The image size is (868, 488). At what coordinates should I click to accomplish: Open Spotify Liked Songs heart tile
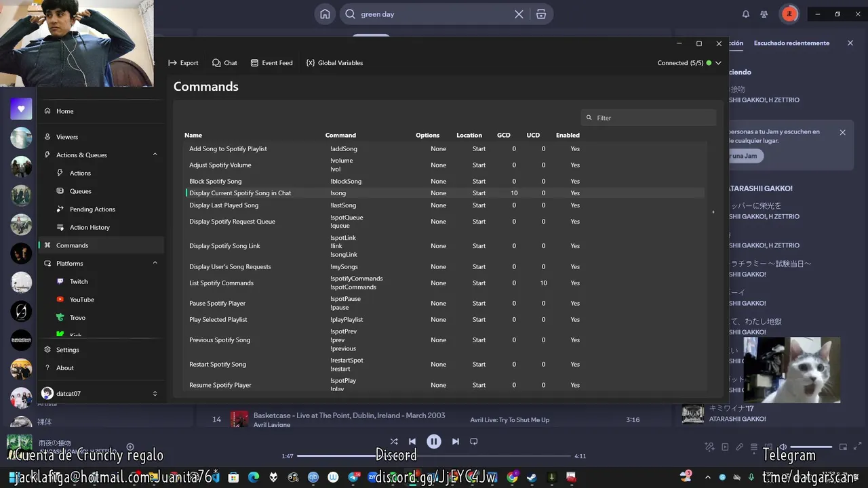[21, 108]
